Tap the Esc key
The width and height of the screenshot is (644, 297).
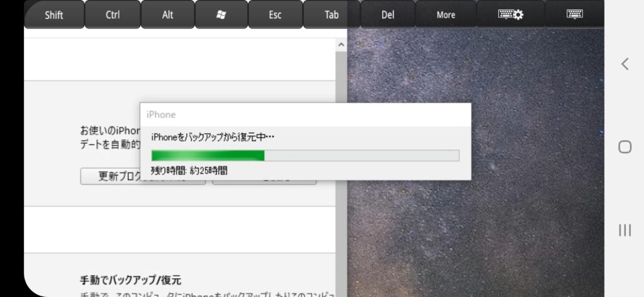click(275, 15)
